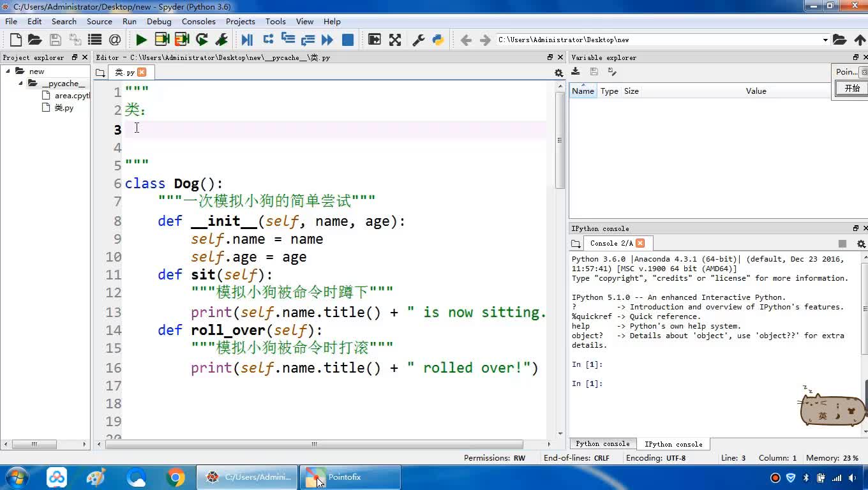
Task: Open Chrome from the Windows taskbar
Action: point(176,477)
